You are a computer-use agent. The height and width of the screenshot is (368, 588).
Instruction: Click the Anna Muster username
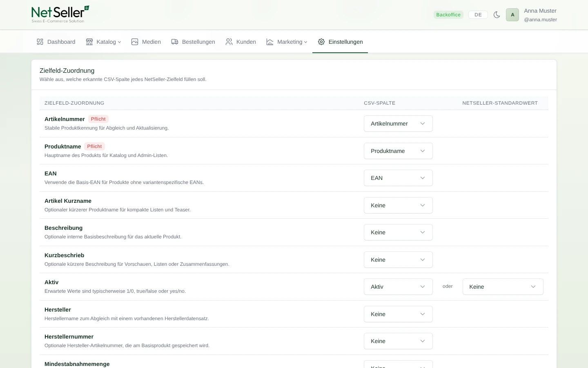pos(540,11)
